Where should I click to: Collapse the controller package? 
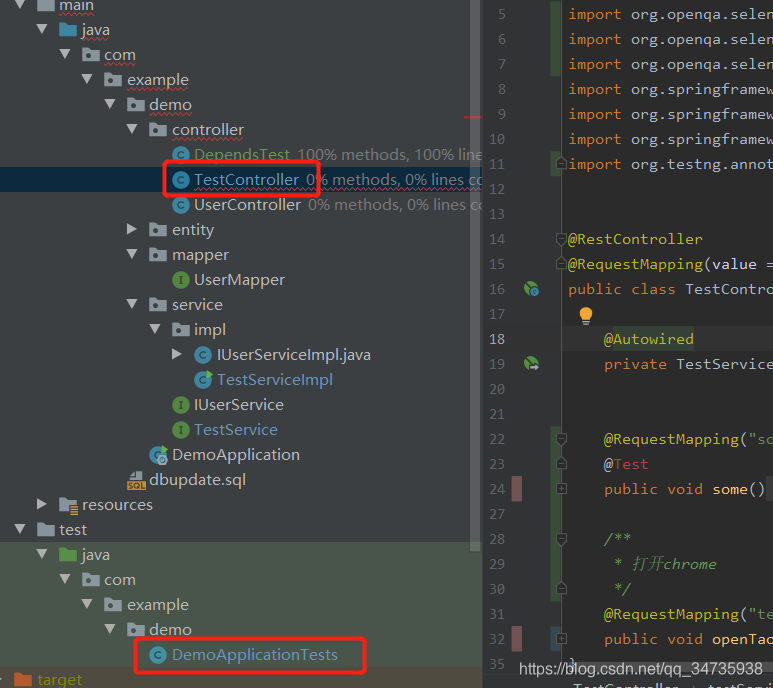[132, 129]
